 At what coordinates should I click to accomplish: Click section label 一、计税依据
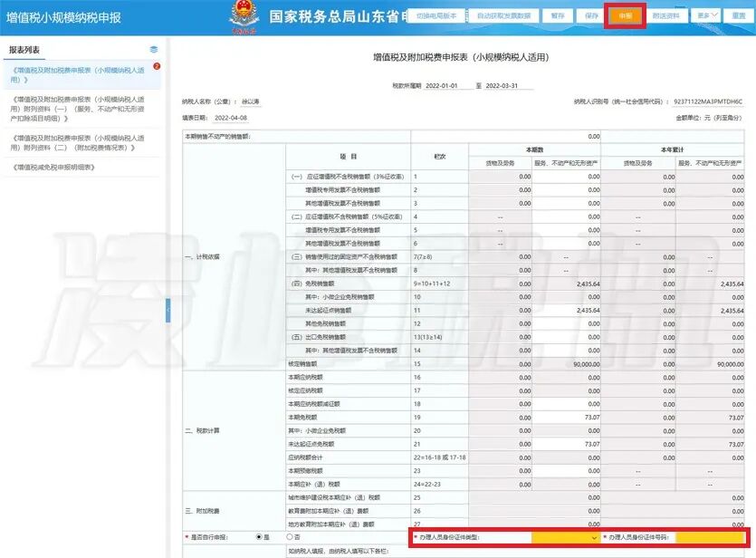pyautogui.click(x=203, y=257)
